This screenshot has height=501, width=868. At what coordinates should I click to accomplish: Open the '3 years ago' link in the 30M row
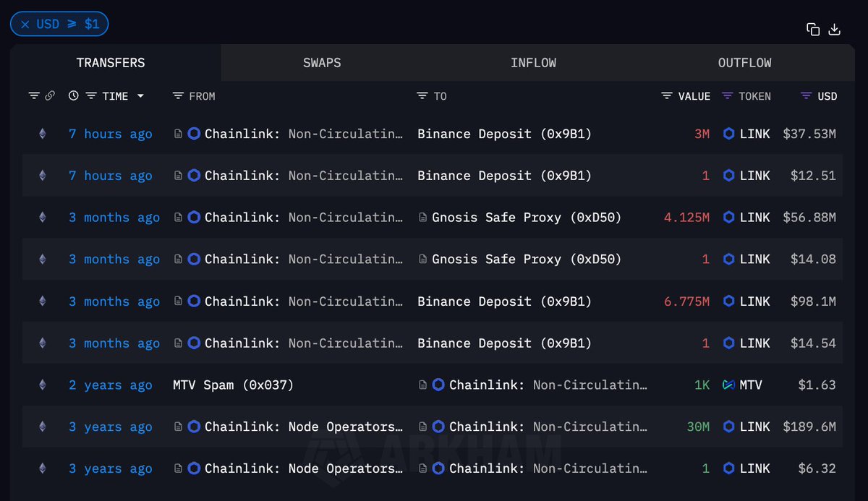pyautogui.click(x=111, y=427)
